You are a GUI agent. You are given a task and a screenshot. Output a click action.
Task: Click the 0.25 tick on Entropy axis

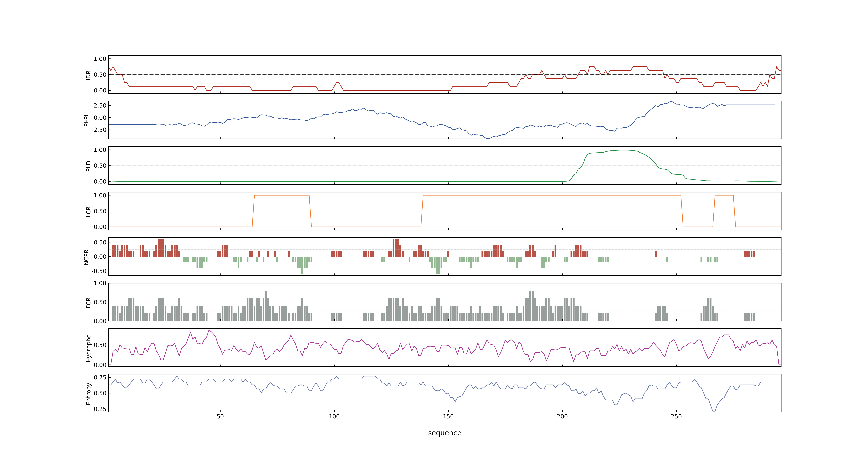(x=100, y=409)
